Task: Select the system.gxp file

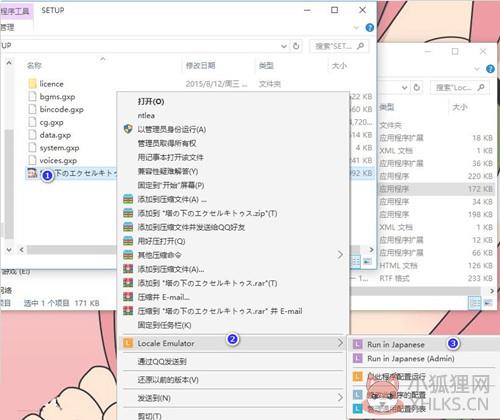Action: pyautogui.click(x=59, y=148)
